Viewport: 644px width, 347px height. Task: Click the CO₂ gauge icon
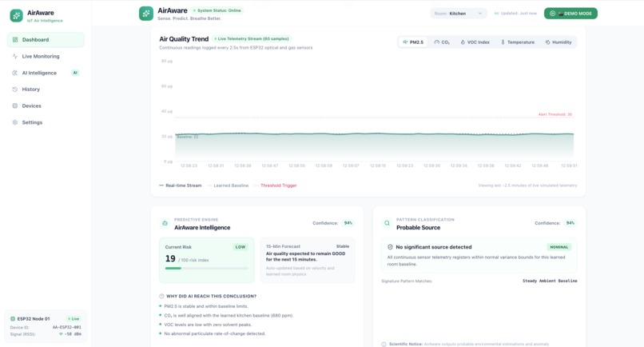(436, 42)
